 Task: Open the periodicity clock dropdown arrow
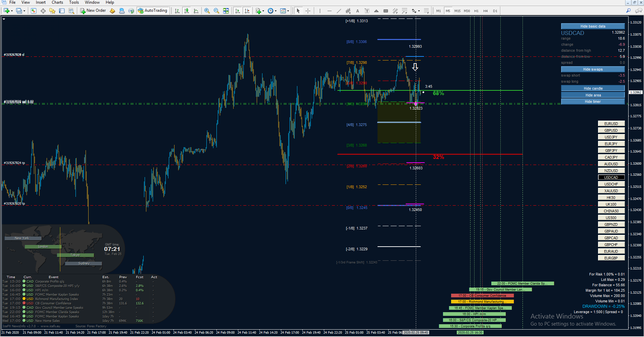coord(276,11)
